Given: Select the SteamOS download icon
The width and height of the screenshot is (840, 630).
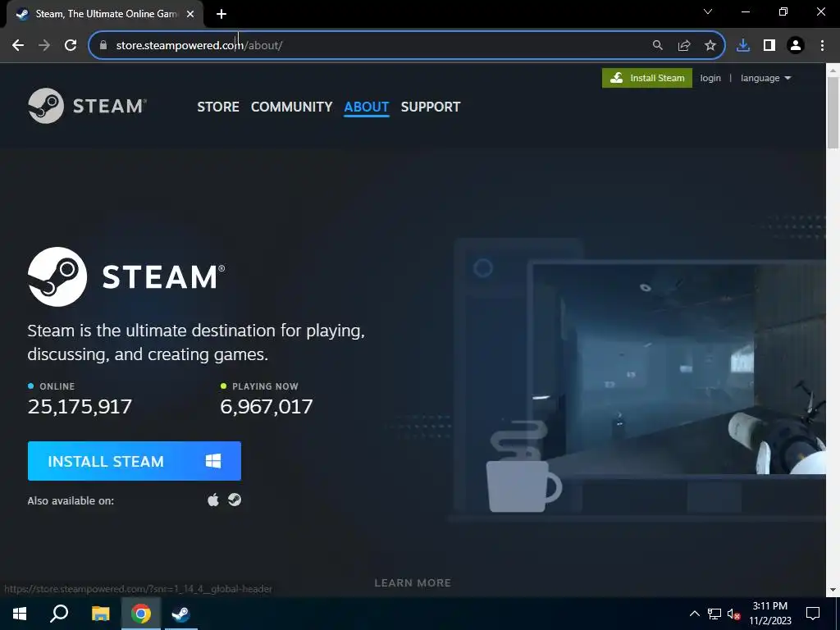Looking at the screenshot, I should tap(235, 500).
